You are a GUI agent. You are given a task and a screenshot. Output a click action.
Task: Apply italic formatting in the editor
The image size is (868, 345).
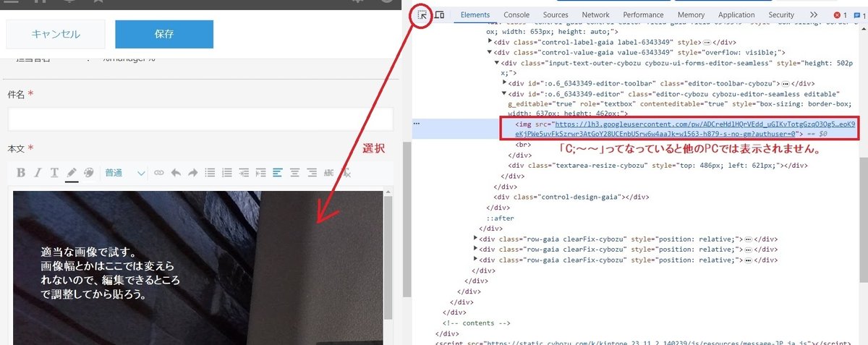[37, 173]
